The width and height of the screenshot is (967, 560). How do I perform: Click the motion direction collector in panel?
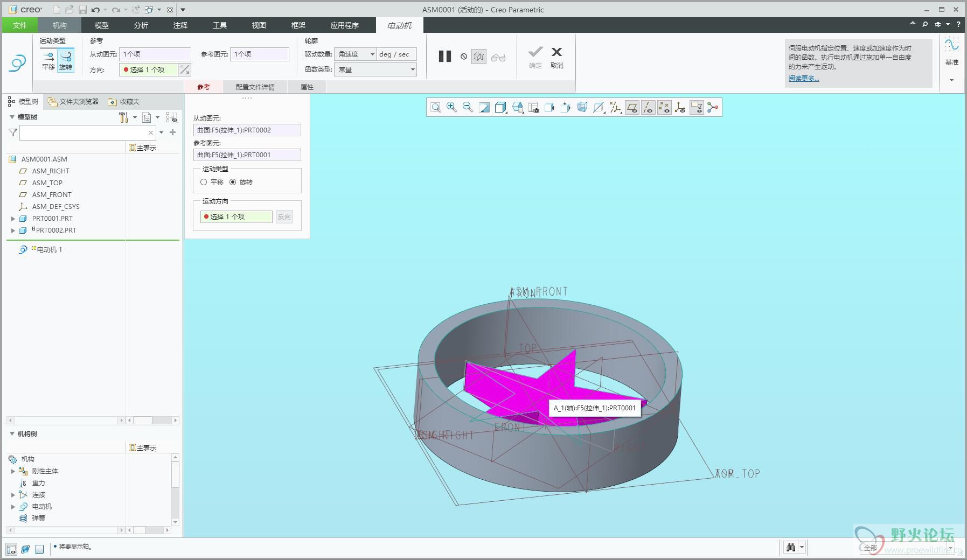click(236, 216)
